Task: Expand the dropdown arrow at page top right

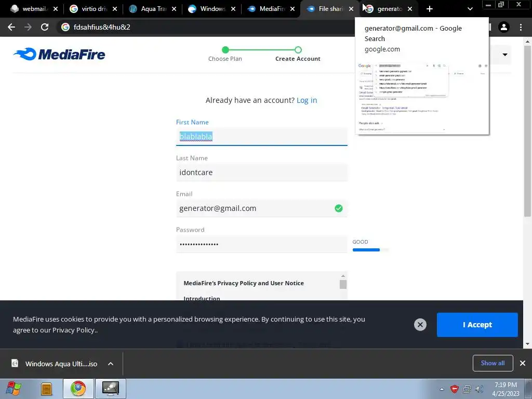Action: click(505, 55)
